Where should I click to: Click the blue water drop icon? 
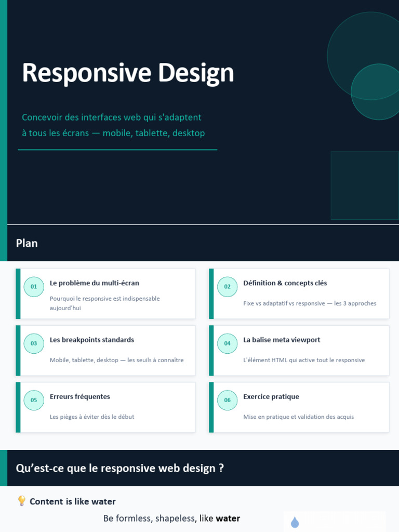coord(295,522)
